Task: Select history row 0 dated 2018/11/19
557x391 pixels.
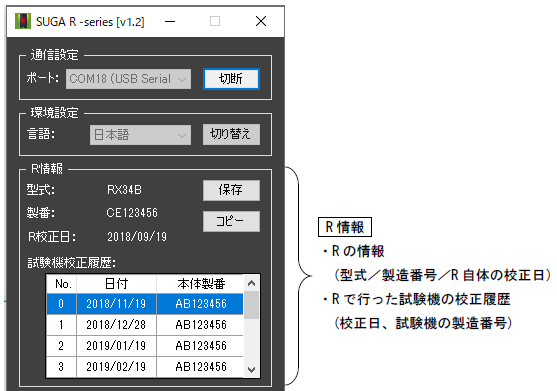Action: [x=145, y=304]
